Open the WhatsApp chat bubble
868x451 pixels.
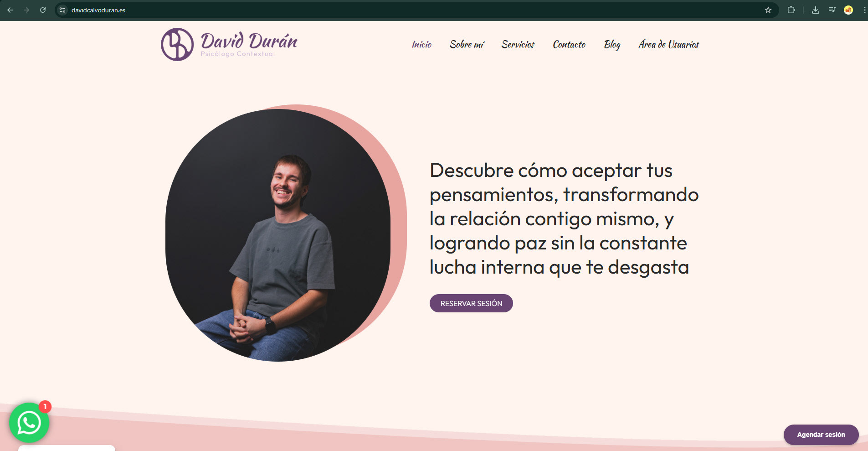click(x=29, y=423)
